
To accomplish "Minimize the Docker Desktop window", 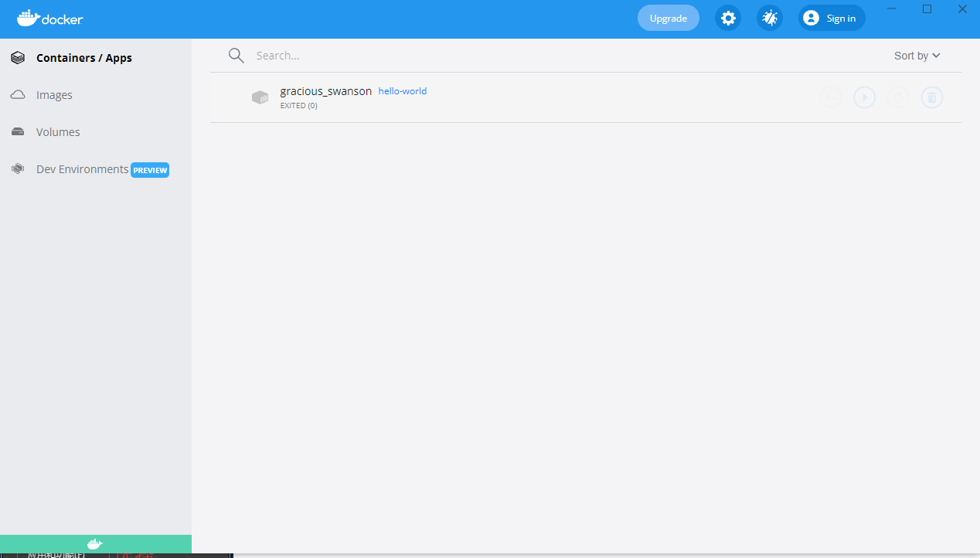I will [893, 9].
